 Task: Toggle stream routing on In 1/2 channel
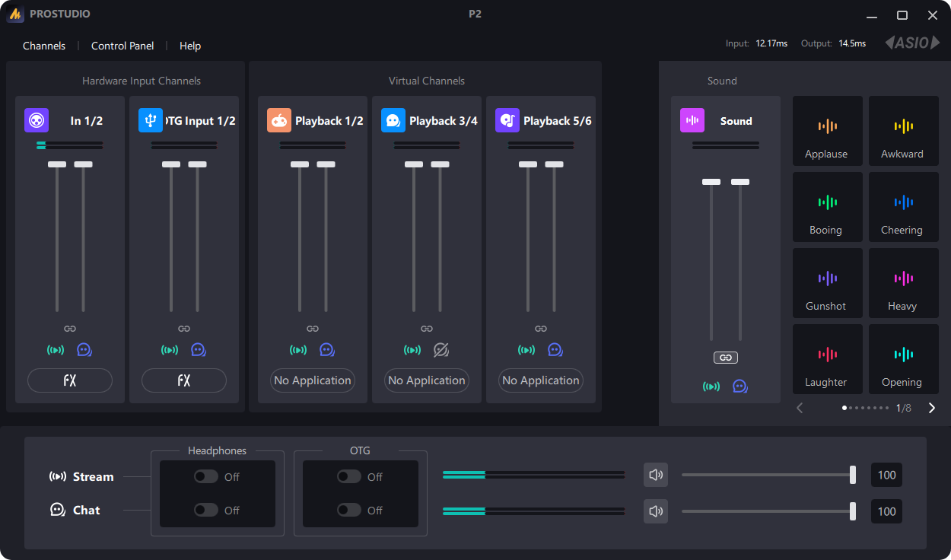coord(56,350)
